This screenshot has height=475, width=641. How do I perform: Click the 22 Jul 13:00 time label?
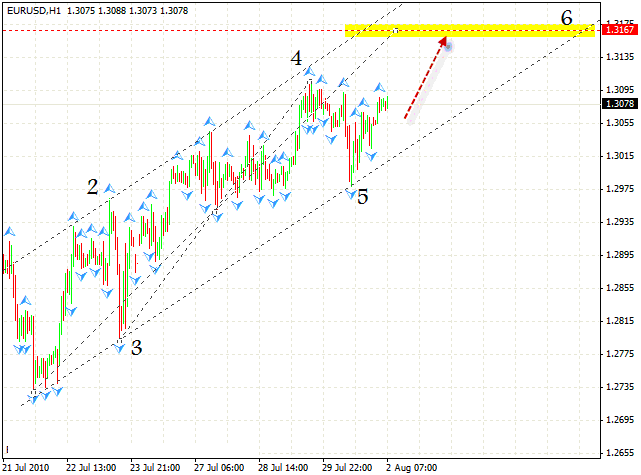click(x=91, y=467)
